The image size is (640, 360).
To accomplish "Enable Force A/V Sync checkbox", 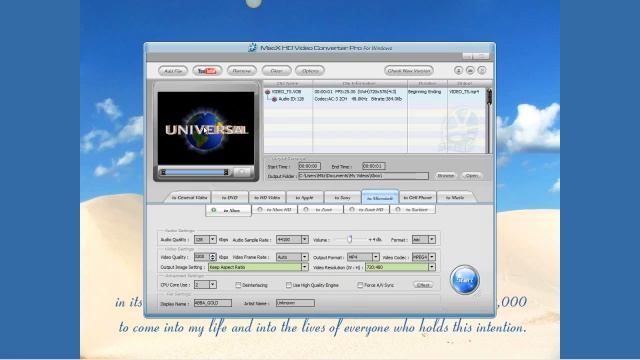I will 360,285.
